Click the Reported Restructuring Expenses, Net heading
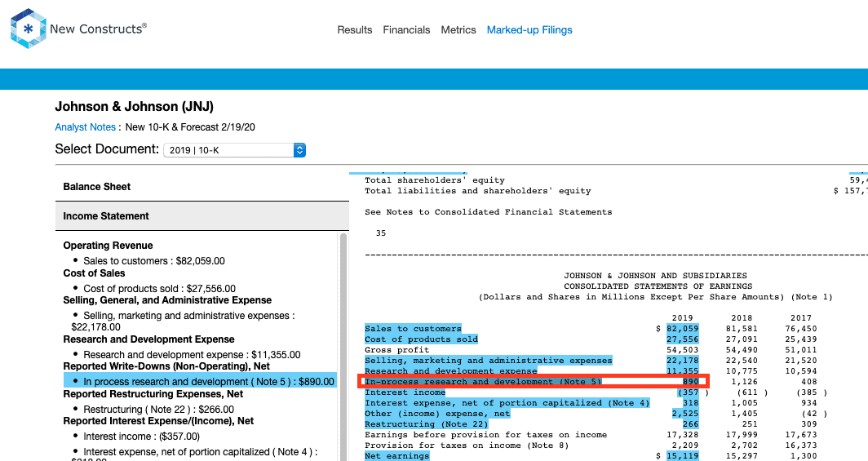868x461 pixels. point(153,394)
